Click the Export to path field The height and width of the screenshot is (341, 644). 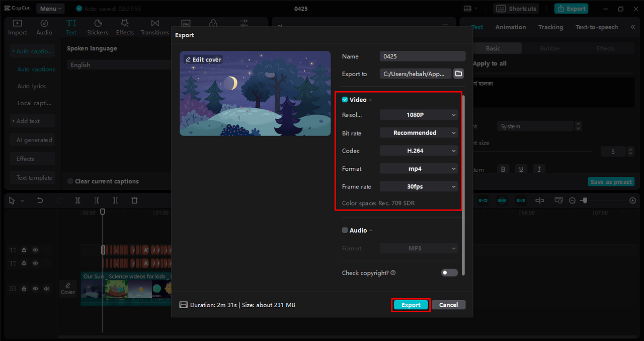(416, 74)
